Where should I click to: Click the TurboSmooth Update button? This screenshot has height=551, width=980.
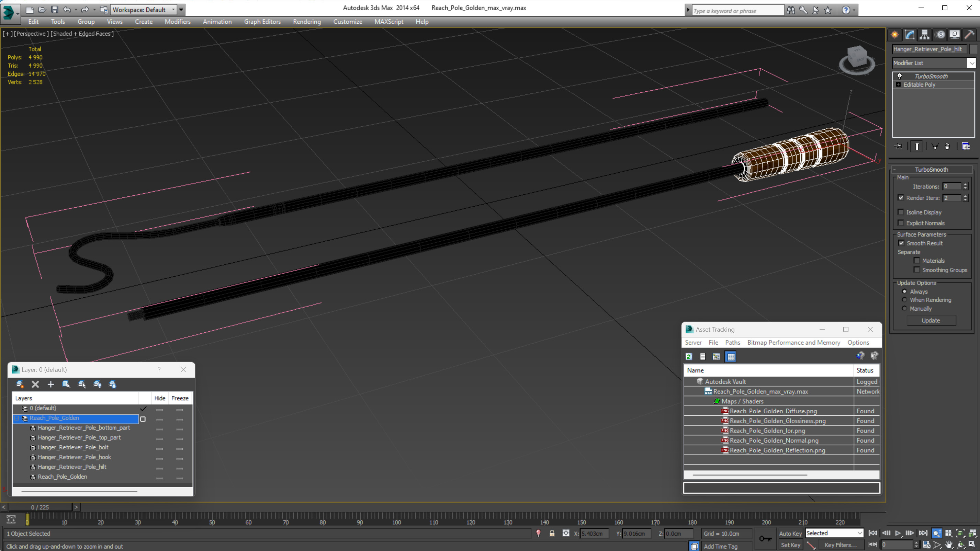coord(931,320)
